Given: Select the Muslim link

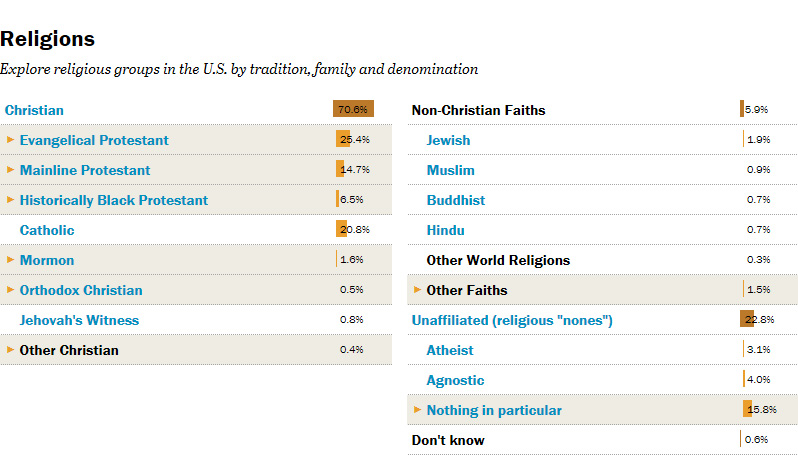Looking at the screenshot, I should [450, 170].
